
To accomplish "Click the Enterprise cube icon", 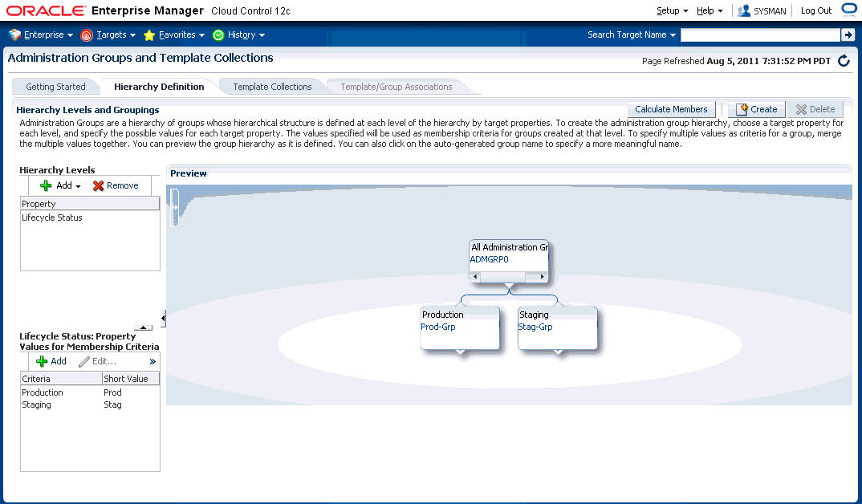I will click(x=14, y=35).
